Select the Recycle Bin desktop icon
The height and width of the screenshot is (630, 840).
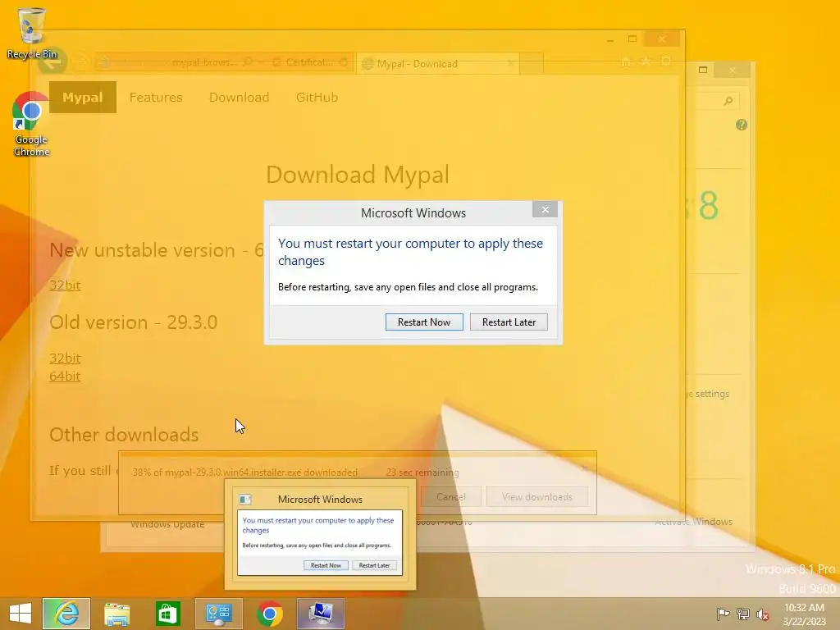point(32,33)
